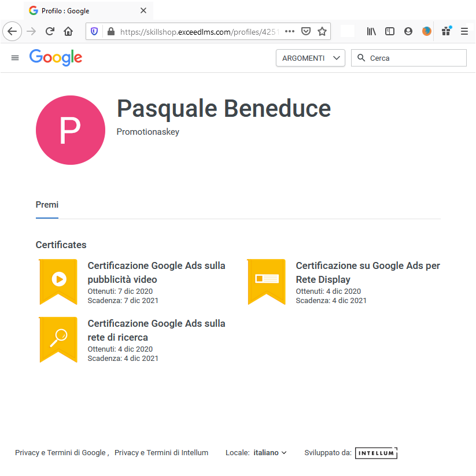Viewport: 476px width, 476px height.
Task: Switch to the Premi tab
Action: point(47,205)
